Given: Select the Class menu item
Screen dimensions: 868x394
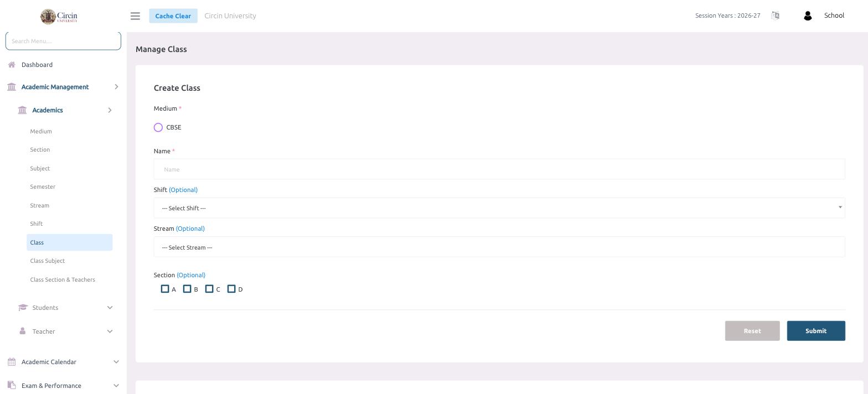Looking at the screenshot, I should pyautogui.click(x=70, y=242).
